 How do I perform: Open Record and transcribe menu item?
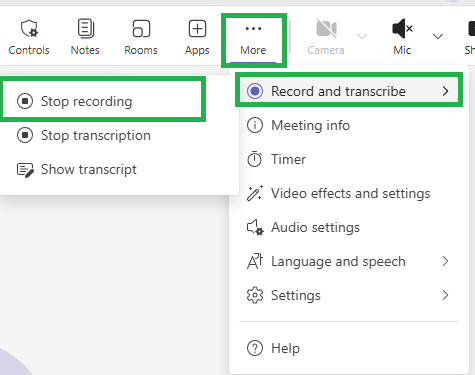coord(349,91)
